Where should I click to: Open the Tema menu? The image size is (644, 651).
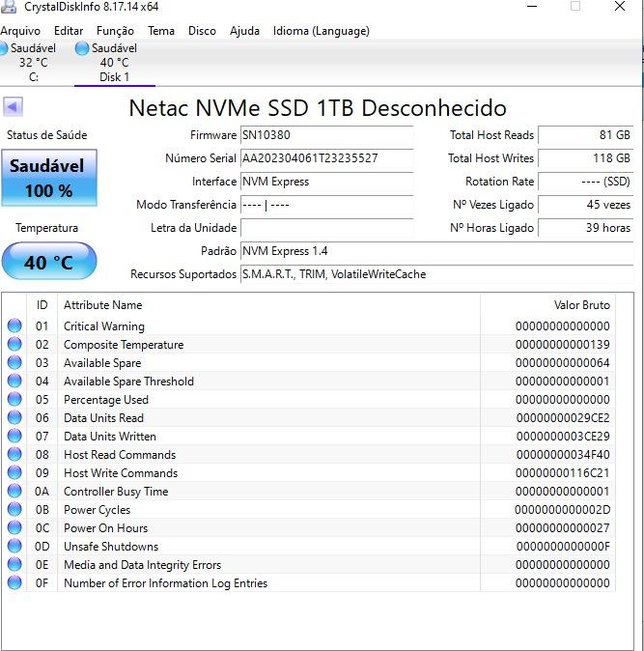[161, 31]
